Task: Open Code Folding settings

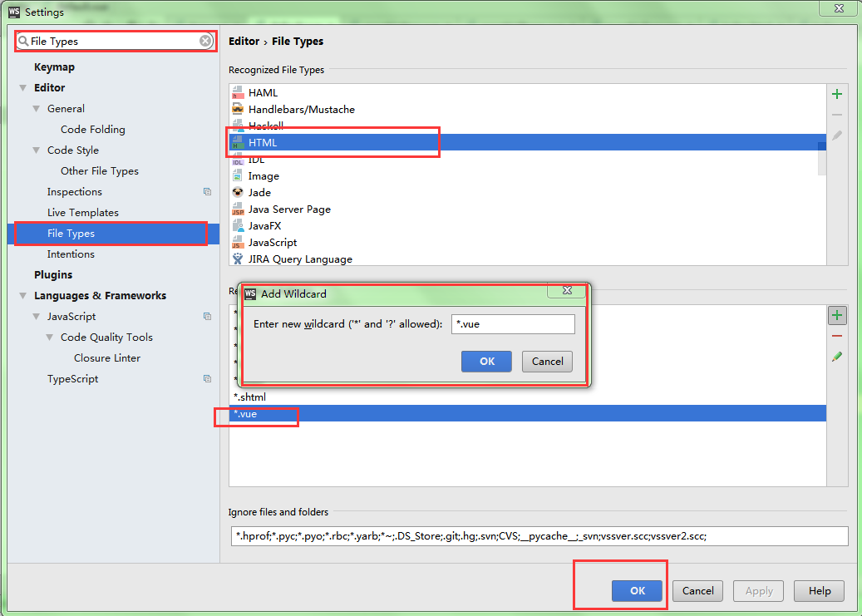Action: pyautogui.click(x=93, y=129)
